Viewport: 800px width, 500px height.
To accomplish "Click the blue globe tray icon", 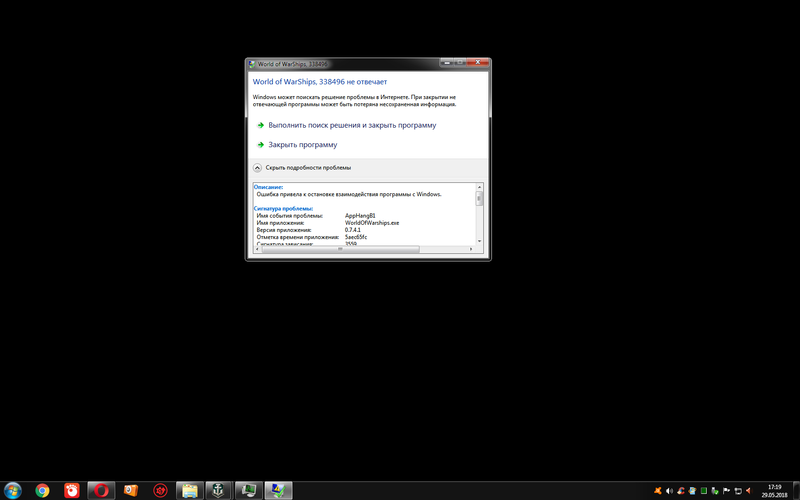I will [x=692, y=491].
